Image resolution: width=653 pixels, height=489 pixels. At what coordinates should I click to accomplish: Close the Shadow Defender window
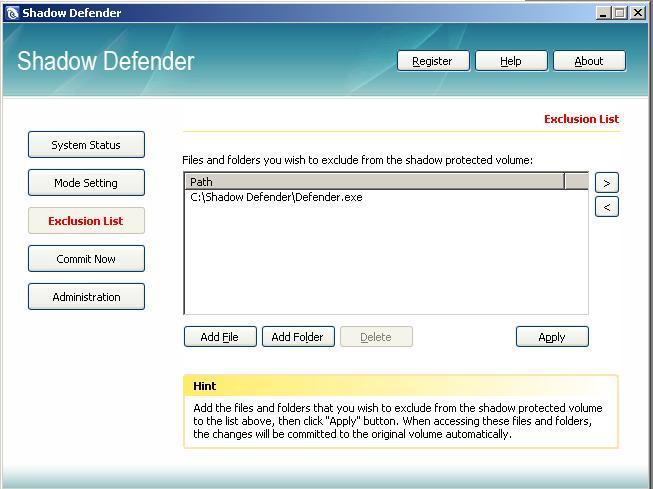(637, 13)
